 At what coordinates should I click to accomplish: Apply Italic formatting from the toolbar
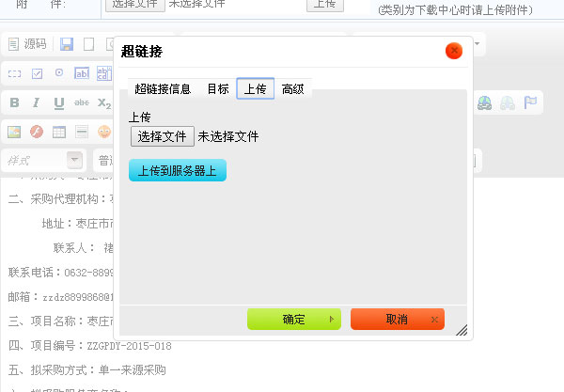[x=37, y=102]
